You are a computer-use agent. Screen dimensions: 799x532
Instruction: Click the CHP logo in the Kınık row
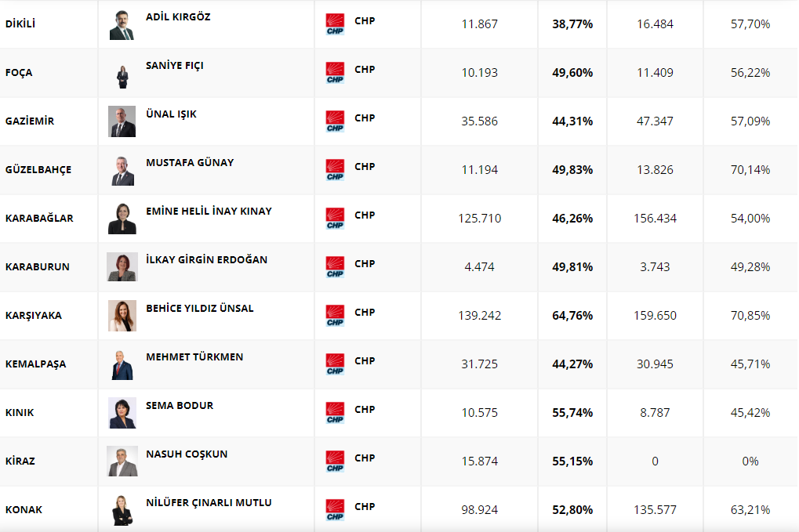pos(335,413)
